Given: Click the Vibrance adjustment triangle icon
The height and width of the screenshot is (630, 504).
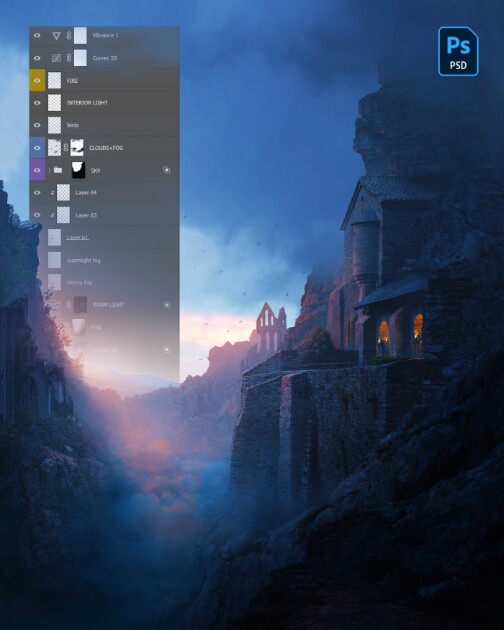Looking at the screenshot, I should pos(56,36).
